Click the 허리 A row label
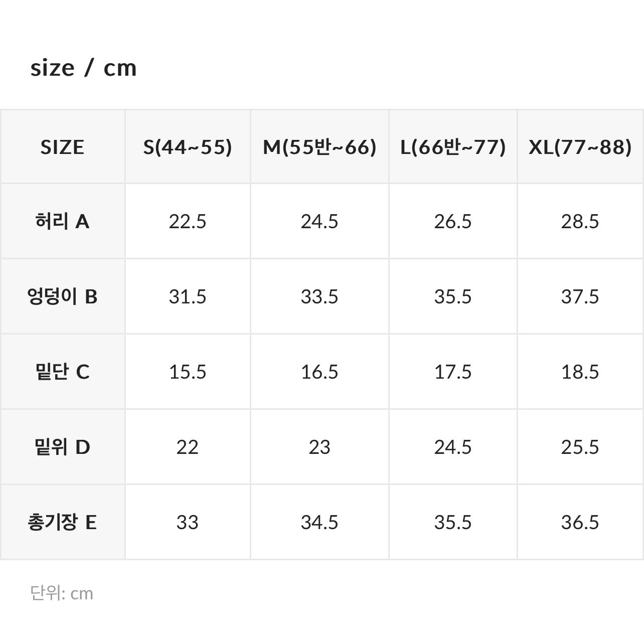Viewport: 644px width, 644px height. coord(62,221)
